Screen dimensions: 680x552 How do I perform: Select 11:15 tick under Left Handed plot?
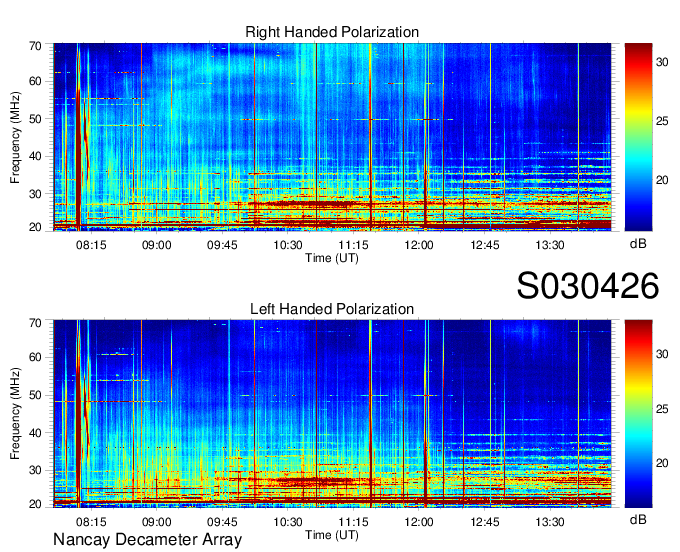click(x=353, y=522)
